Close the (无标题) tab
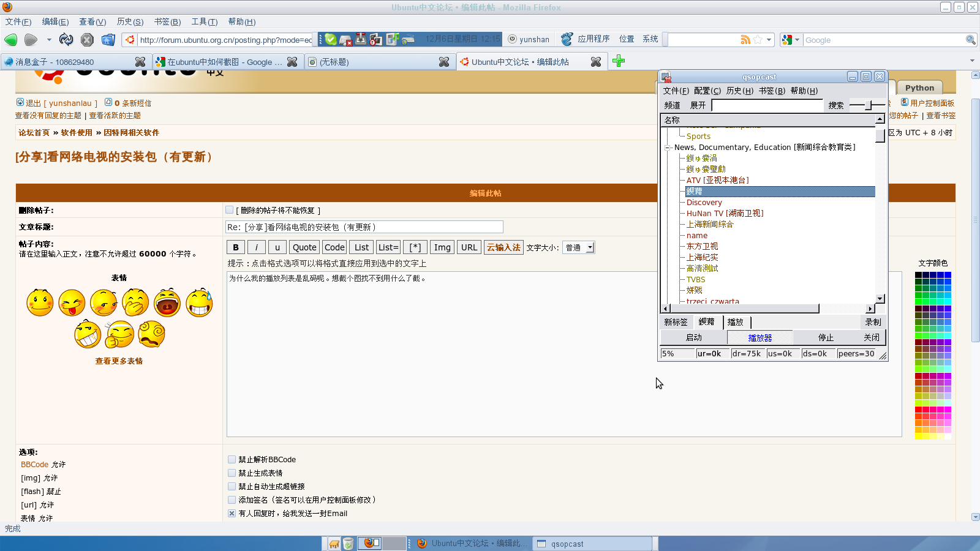Screen dimensions: 980x551 coord(444,62)
